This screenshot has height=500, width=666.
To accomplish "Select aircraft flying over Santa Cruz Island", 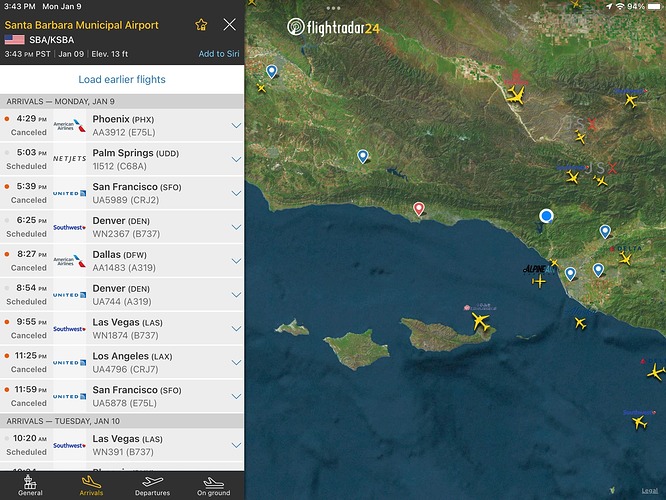I will click(x=481, y=321).
